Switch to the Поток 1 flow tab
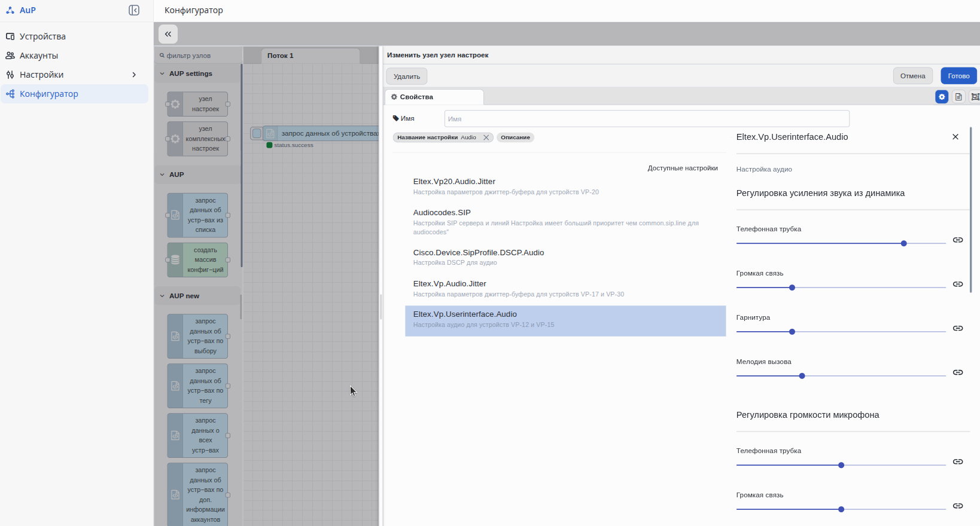This screenshot has width=980, height=526. (x=311, y=56)
